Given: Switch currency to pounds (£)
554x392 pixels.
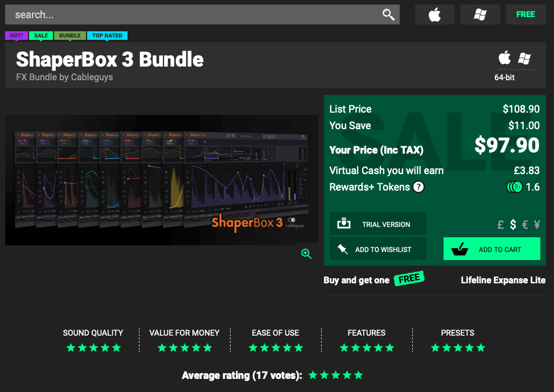Looking at the screenshot, I should tap(500, 225).
